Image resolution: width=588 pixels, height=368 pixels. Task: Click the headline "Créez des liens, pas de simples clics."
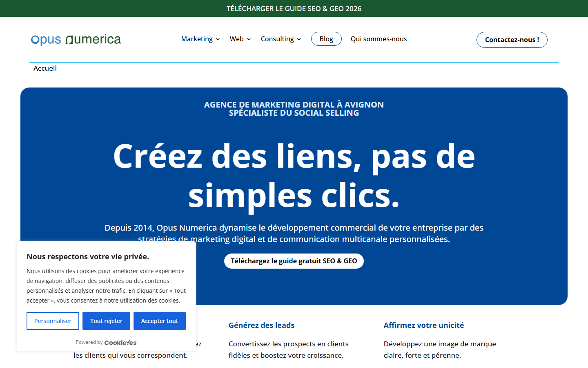tap(294, 176)
